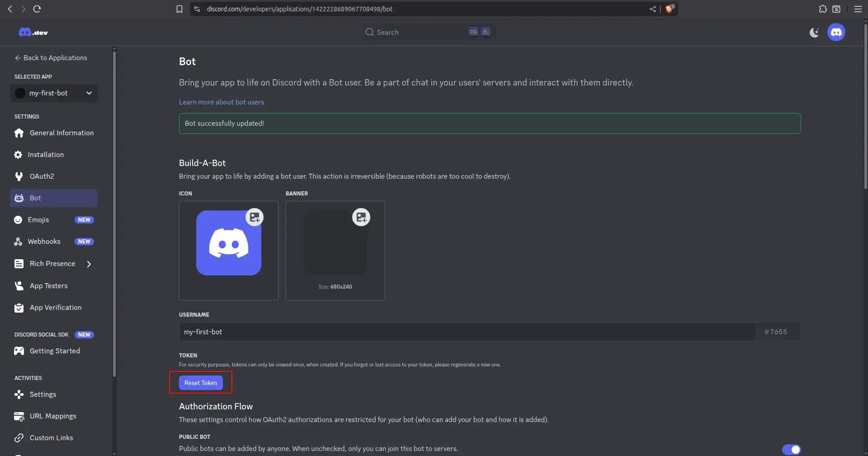Upload a new bot banner image
Viewport: 868px width, 456px height.
coord(361,218)
